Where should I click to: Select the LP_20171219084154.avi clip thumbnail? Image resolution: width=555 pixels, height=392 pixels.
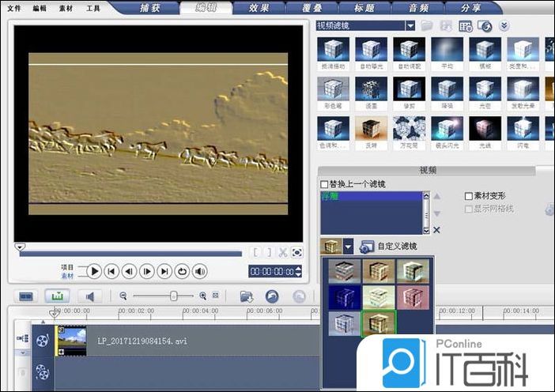point(71,341)
